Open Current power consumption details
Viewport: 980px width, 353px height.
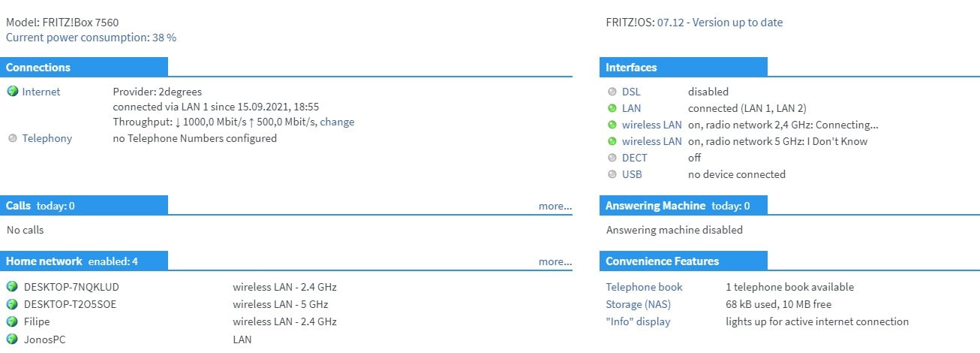point(91,38)
